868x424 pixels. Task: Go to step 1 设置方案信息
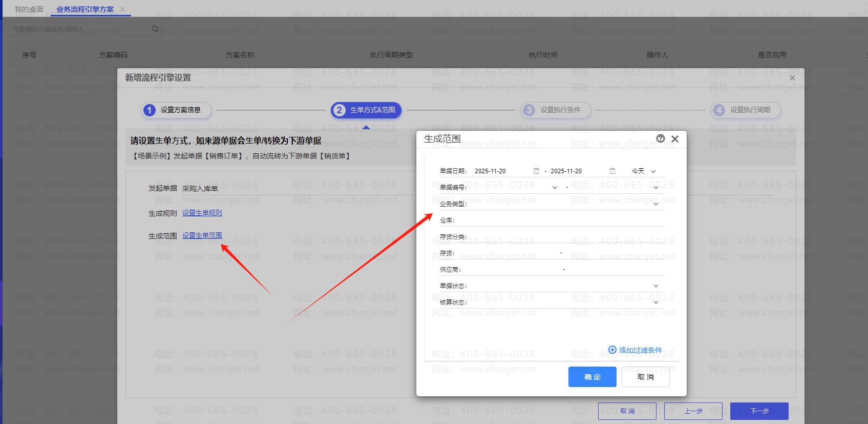pyautogui.click(x=176, y=110)
